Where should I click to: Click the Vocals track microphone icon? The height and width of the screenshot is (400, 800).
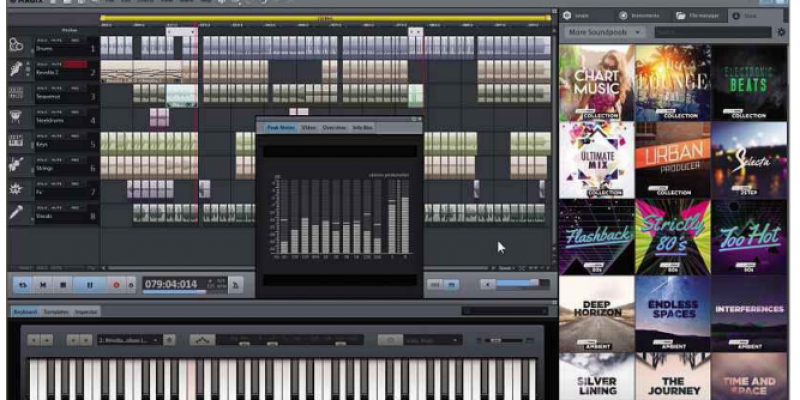[x=16, y=212]
